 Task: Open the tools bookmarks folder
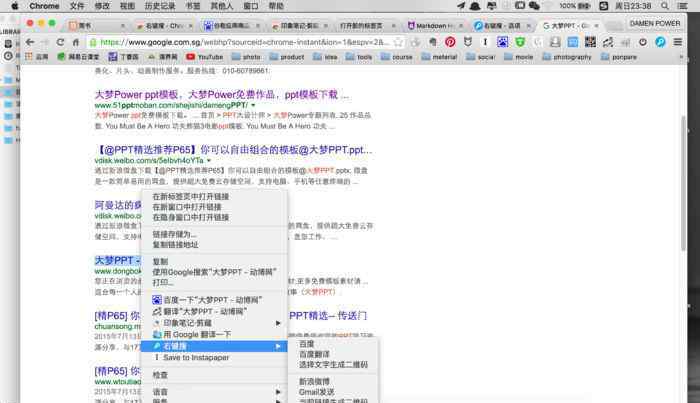pyautogui.click(x=359, y=57)
